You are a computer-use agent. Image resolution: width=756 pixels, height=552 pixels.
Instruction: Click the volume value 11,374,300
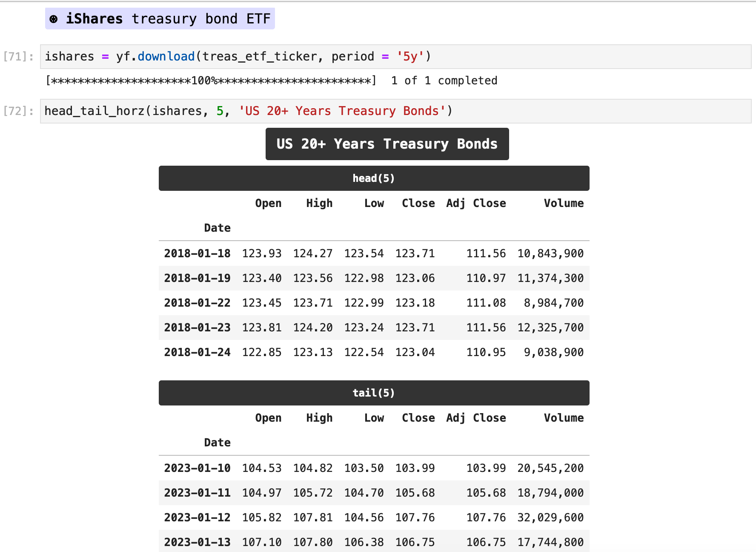550,279
